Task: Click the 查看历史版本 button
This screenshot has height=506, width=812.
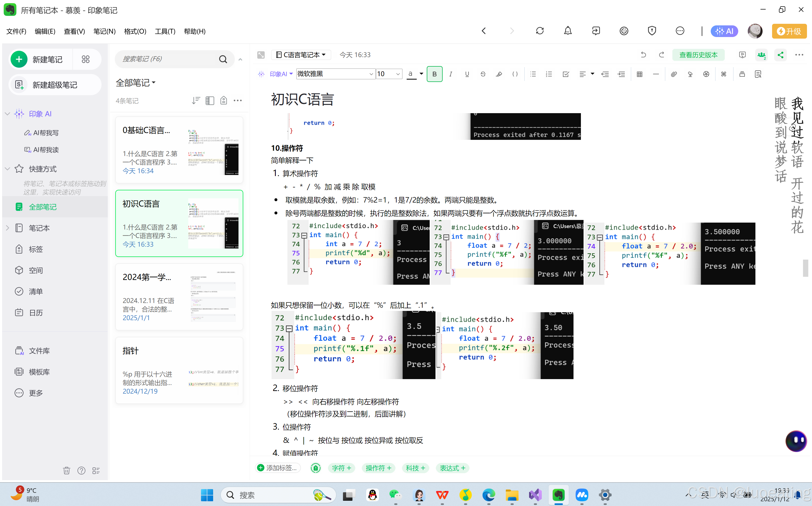Action: pyautogui.click(x=698, y=55)
